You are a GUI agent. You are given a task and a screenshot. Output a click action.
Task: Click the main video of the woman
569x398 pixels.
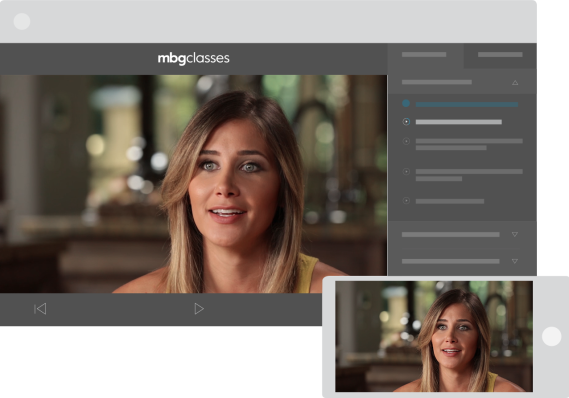coord(193,184)
